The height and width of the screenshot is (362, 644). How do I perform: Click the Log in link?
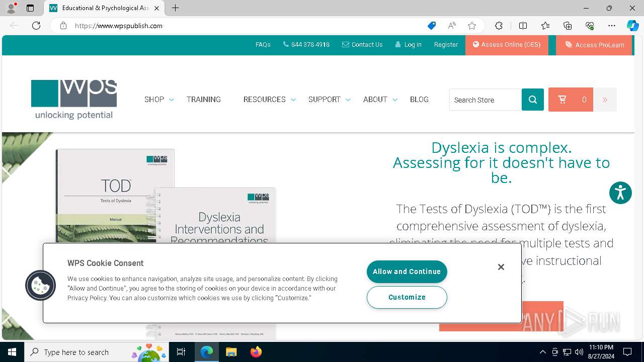pos(408,45)
